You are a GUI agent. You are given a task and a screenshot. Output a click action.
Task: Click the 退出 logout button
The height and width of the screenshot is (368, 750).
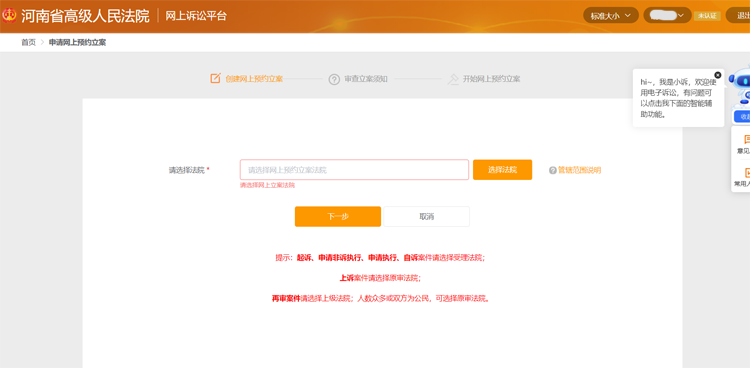coord(739,16)
